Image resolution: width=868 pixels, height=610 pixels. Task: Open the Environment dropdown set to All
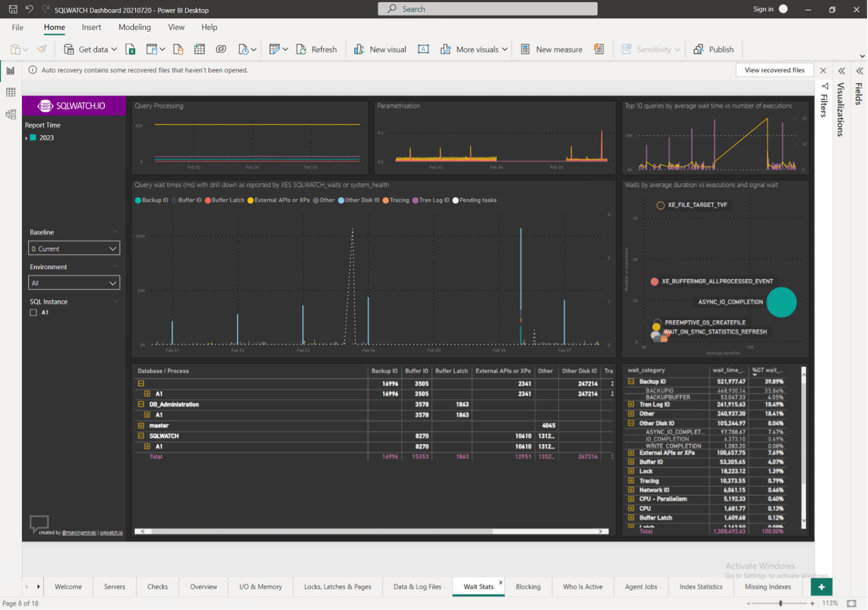tap(74, 282)
